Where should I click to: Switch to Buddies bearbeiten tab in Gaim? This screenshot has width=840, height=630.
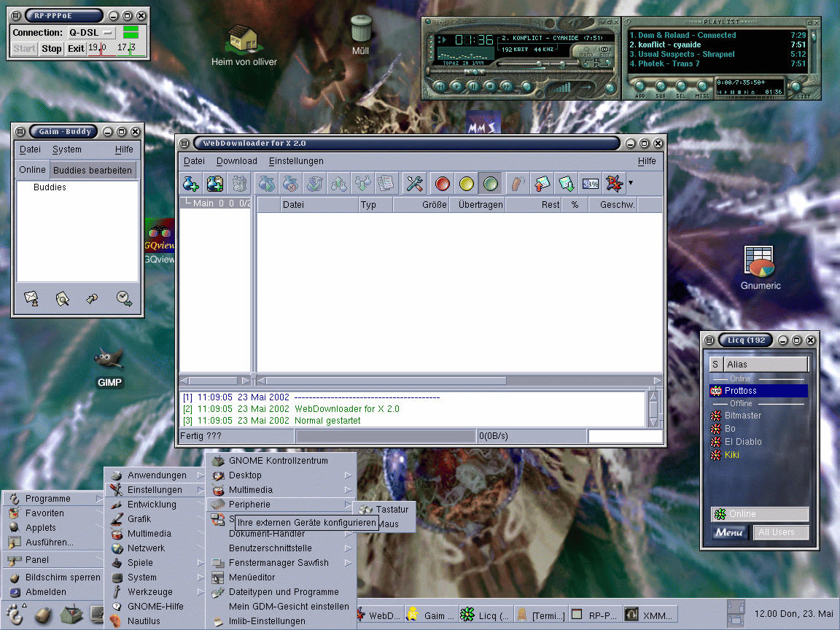[92, 170]
